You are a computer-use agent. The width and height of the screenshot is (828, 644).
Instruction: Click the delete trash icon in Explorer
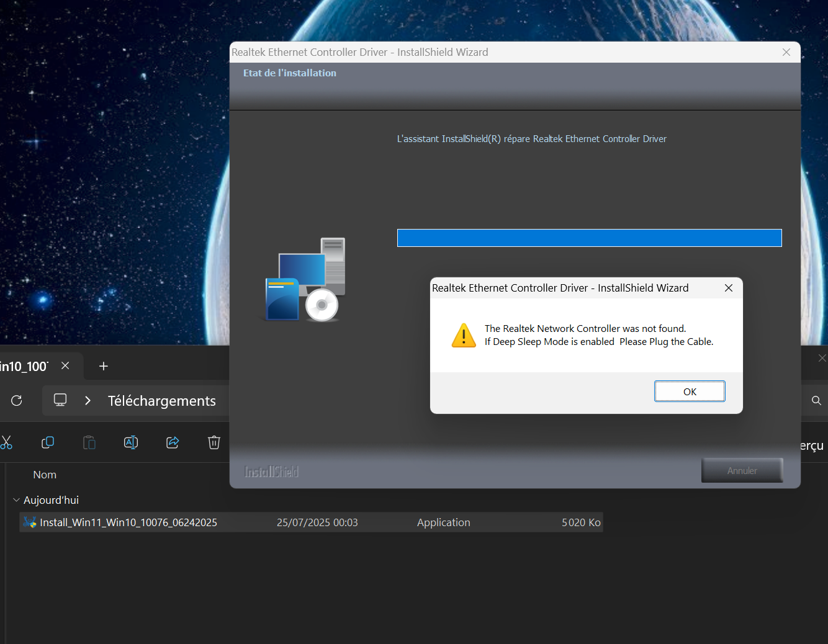[x=214, y=442]
